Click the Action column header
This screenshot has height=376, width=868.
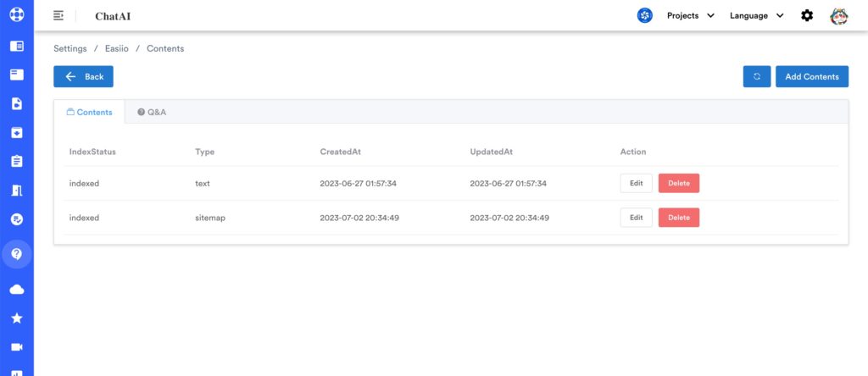[633, 152]
